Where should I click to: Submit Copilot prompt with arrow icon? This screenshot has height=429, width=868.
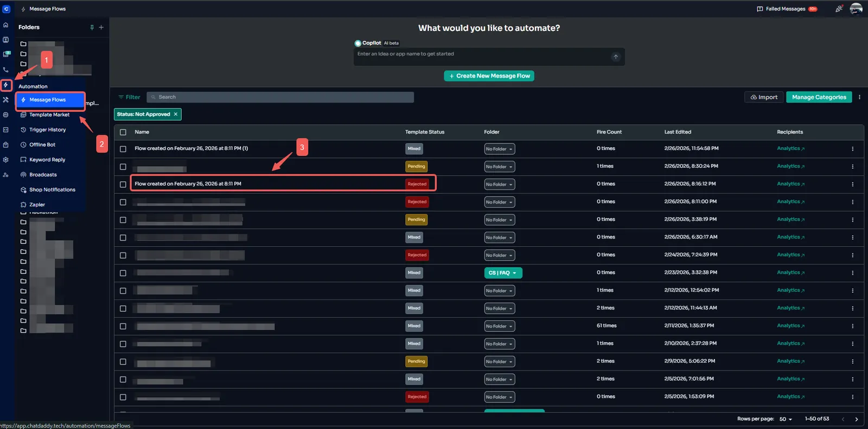(615, 57)
